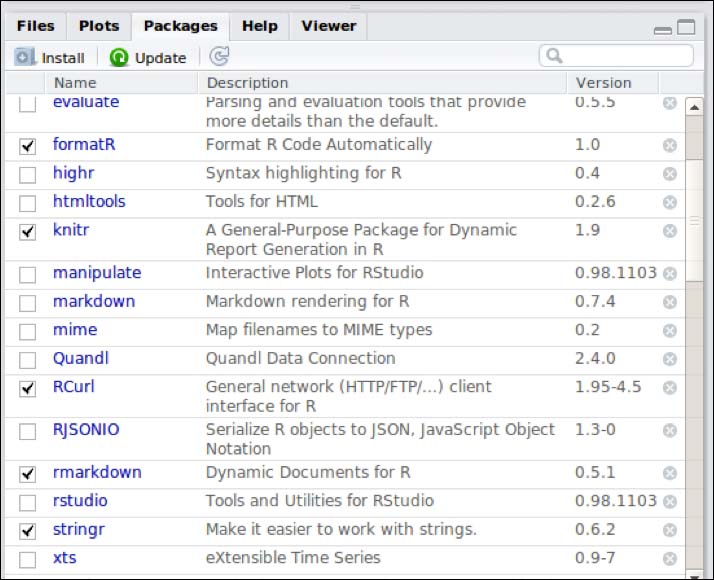Select version text 0.98.1103 for manipulate

click(616, 273)
